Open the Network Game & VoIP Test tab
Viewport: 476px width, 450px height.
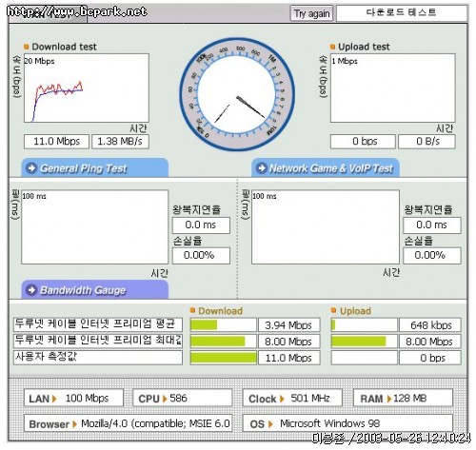[x=326, y=167]
